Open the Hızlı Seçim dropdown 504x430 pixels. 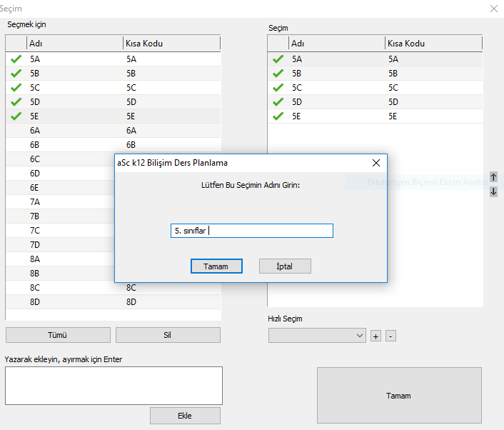[317, 336]
